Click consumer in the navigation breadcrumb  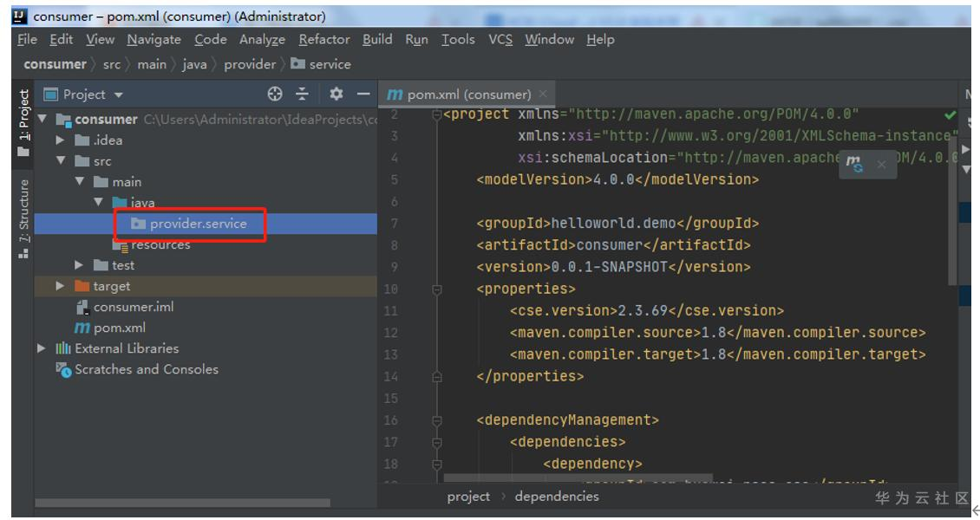55,64
